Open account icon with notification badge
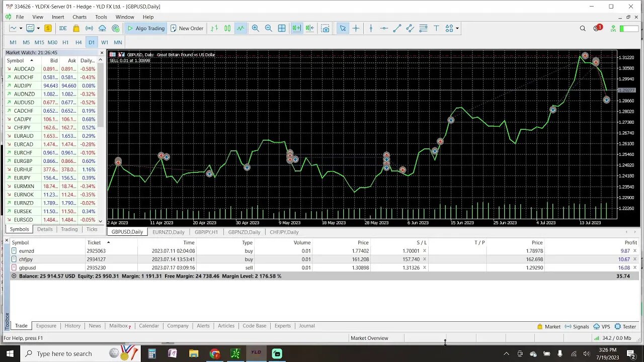Screen dimensions: 644x362 [x=597, y=28]
